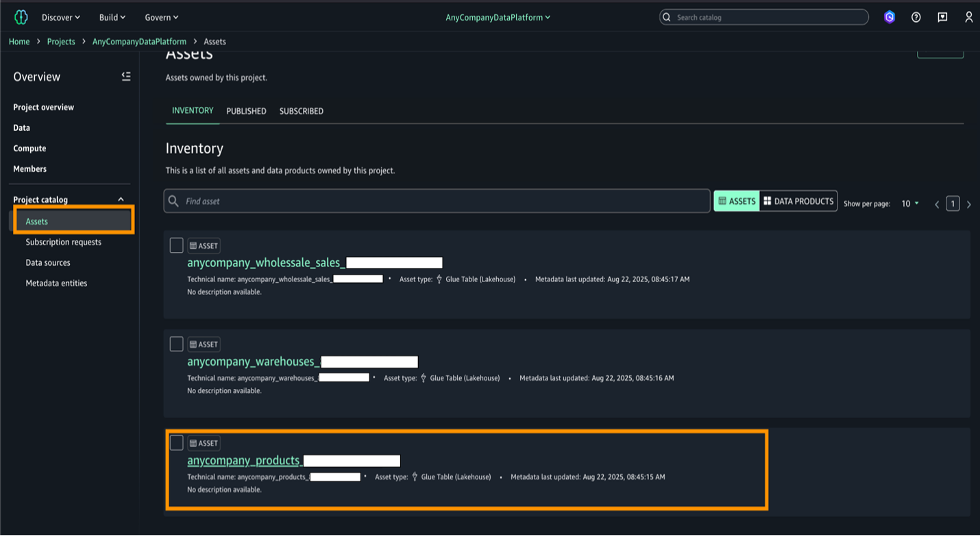The width and height of the screenshot is (980, 537).
Task: Tick the anycompany_products asset checkbox
Action: tap(176, 442)
